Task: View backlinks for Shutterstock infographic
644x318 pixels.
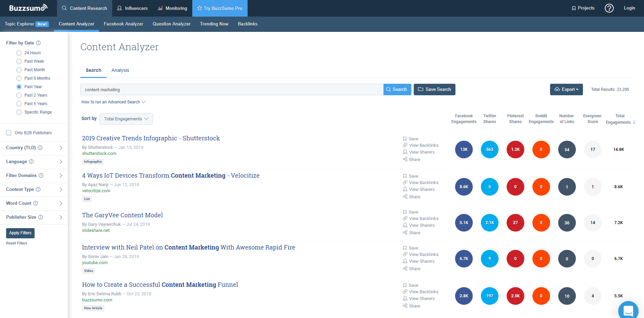Action: click(421, 145)
